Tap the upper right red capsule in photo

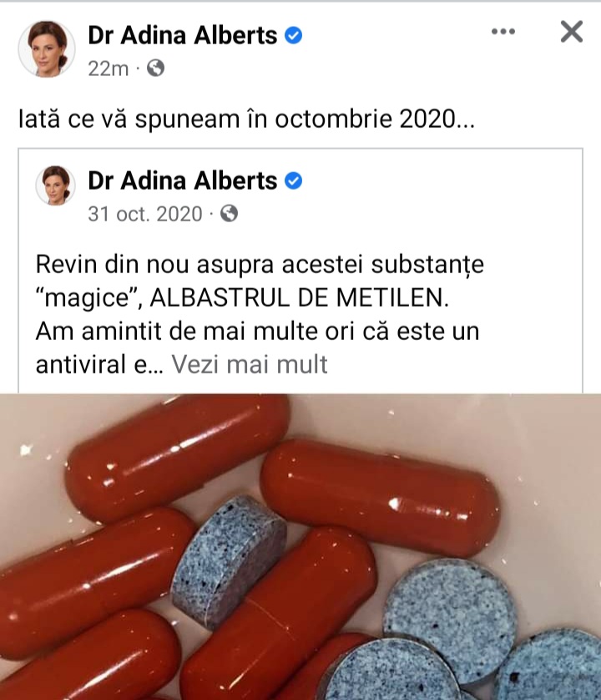click(379, 498)
